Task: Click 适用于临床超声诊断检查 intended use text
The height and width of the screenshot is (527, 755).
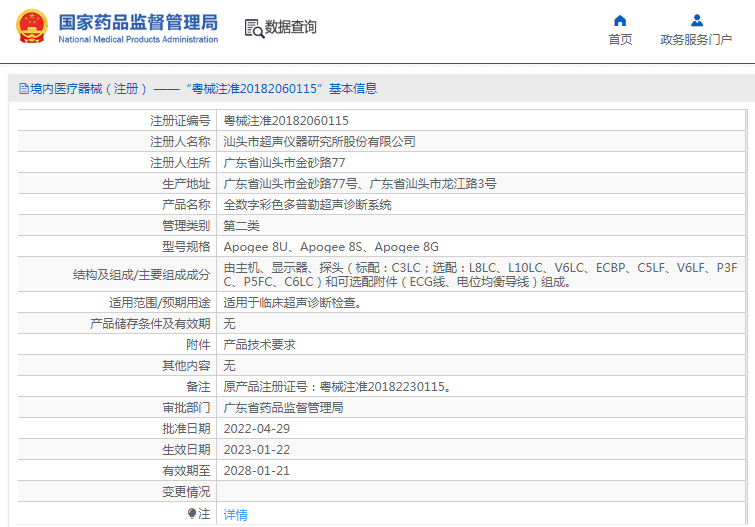Action: point(293,303)
